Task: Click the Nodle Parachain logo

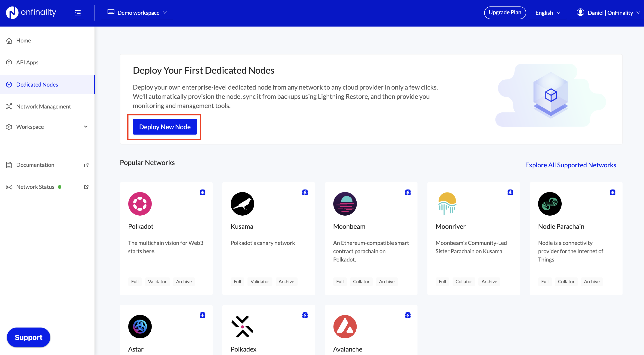Action: tap(549, 204)
